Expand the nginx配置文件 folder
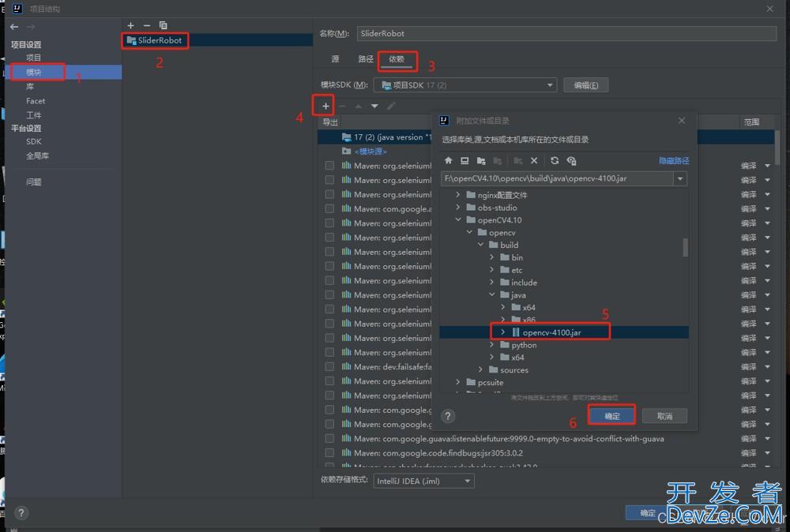Screen dimensions: 790x532 [457, 194]
